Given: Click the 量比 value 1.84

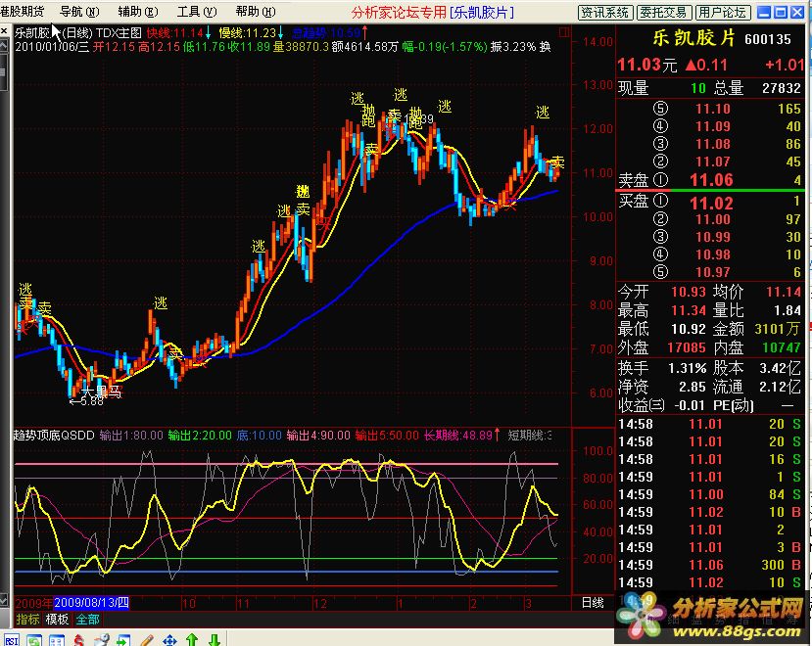Looking at the screenshot, I should (x=788, y=310).
